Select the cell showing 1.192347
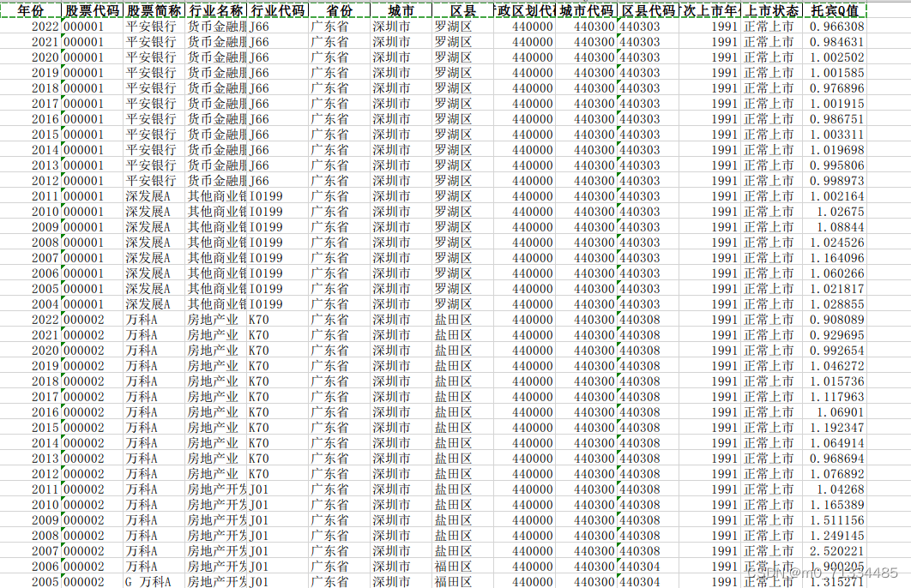Viewport: 911px width, 588px height. (835, 427)
